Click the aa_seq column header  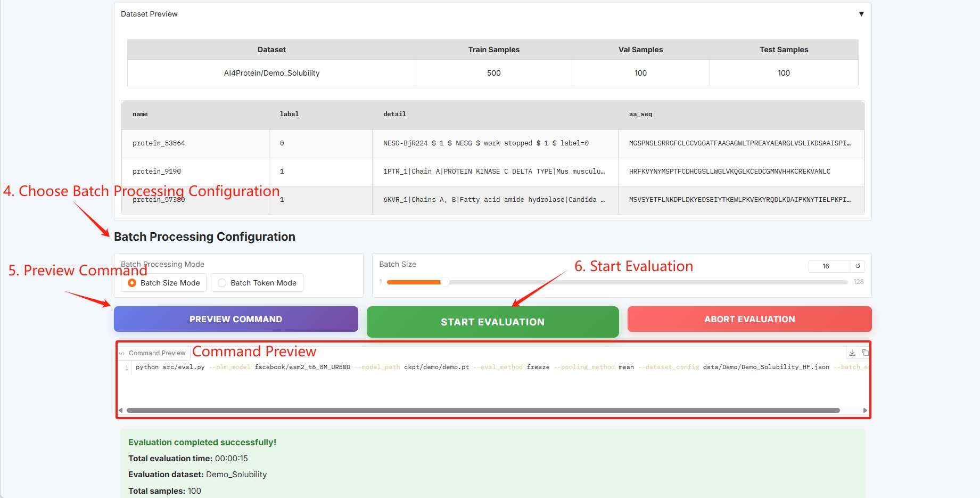click(640, 114)
